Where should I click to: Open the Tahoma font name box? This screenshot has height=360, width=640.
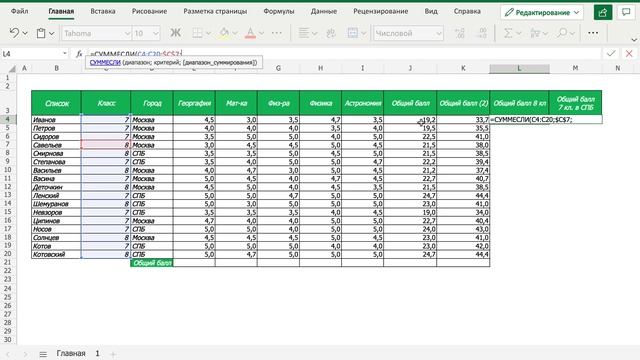tap(96, 33)
